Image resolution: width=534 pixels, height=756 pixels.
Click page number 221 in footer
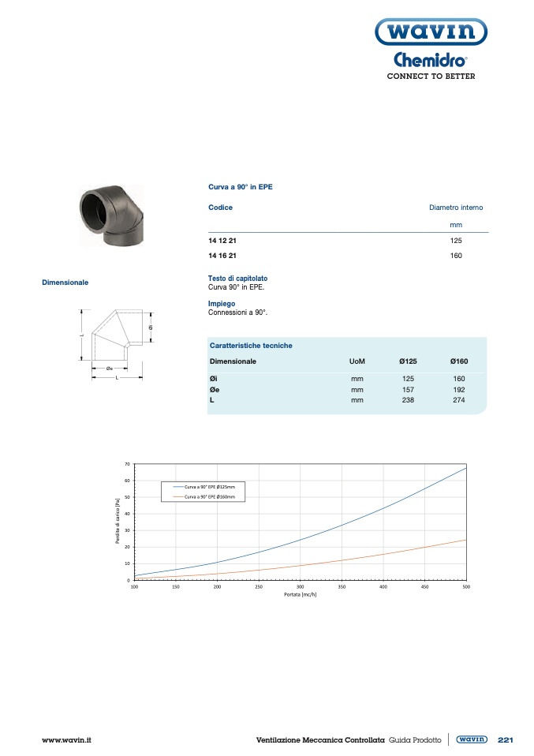pyautogui.click(x=505, y=740)
